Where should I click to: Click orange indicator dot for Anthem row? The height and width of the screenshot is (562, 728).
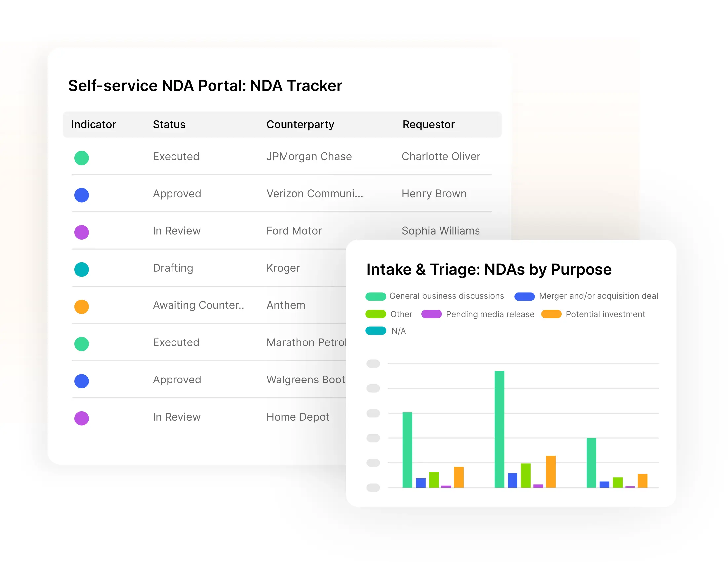[81, 306]
